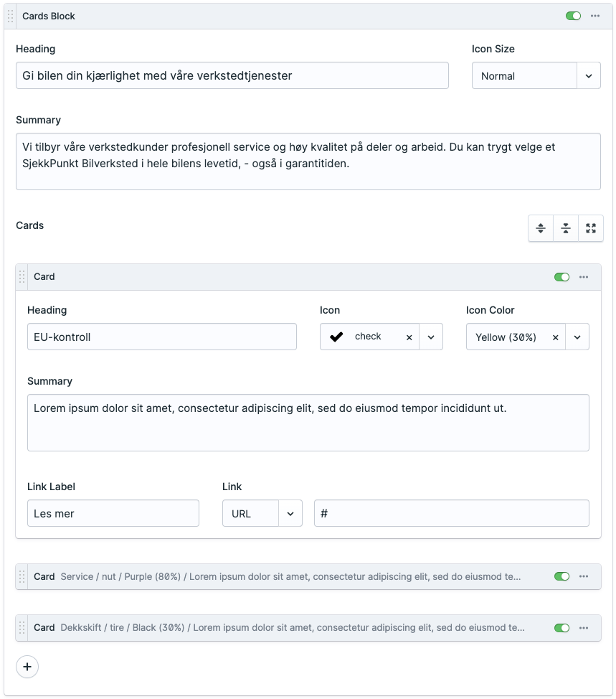The width and height of the screenshot is (616, 699).
Task: Click the Link Label field with Les mer
Action: [x=113, y=514]
